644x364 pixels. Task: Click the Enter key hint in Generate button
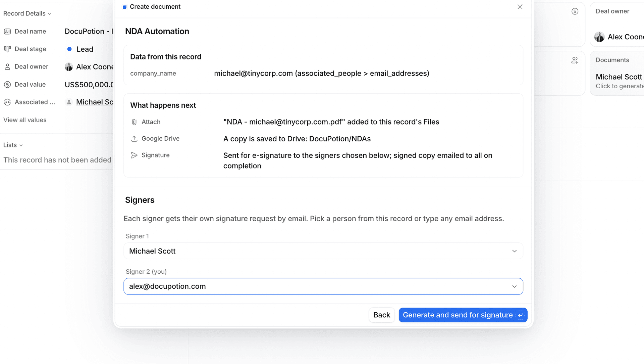click(520, 315)
